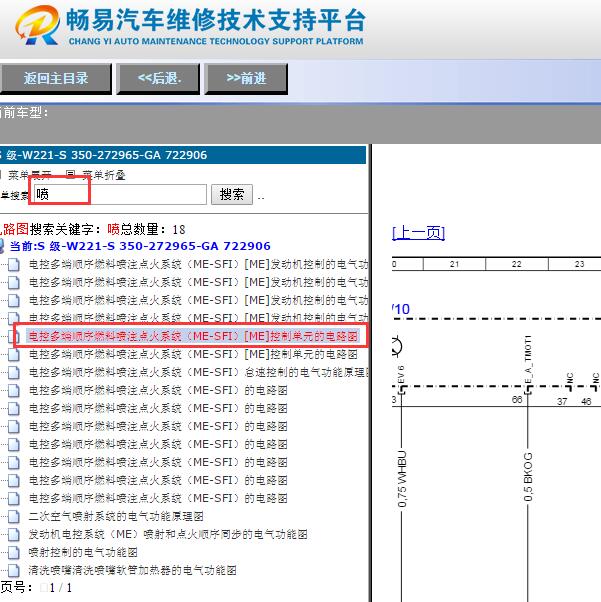Image resolution: width=601 pixels, height=602 pixels.
Task: Open 怠速控制的电气功能原理图 entry
Action: pos(198,372)
